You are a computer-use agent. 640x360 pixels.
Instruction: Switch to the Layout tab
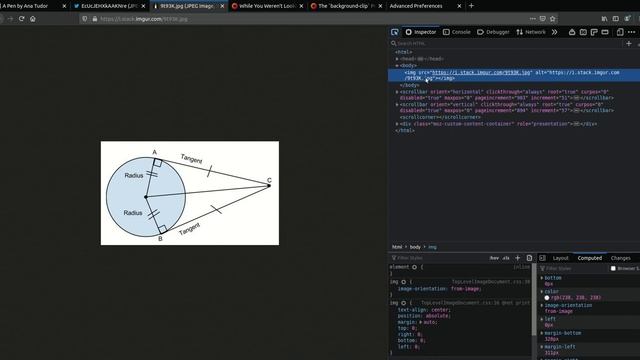(560, 258)
